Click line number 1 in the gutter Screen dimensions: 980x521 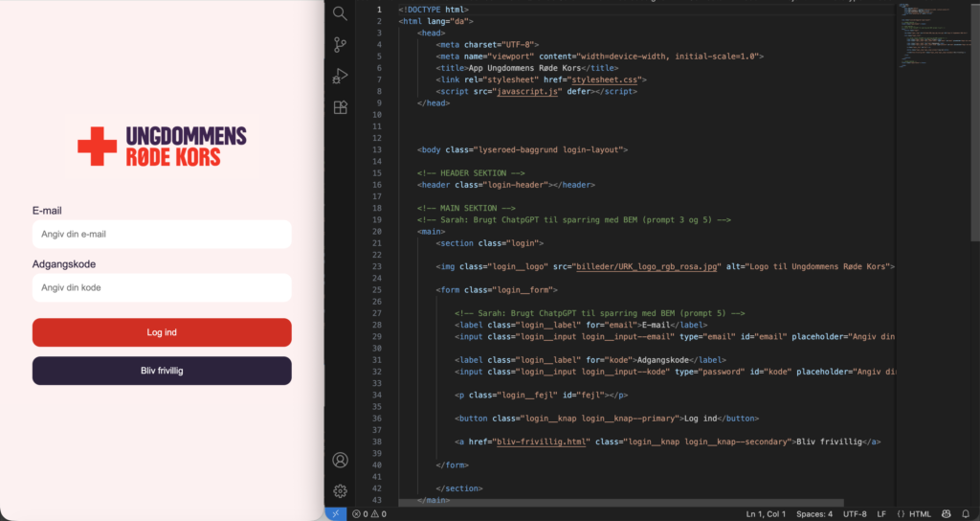click(x=379, y=10)
